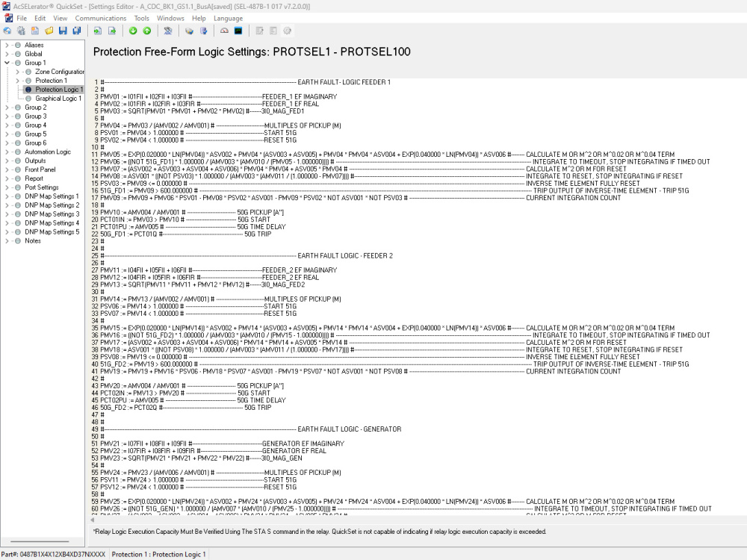Image resolution: width=747 pixels, height=560 pixels.
Task: Launch the Terminal window
Action: 238,31
